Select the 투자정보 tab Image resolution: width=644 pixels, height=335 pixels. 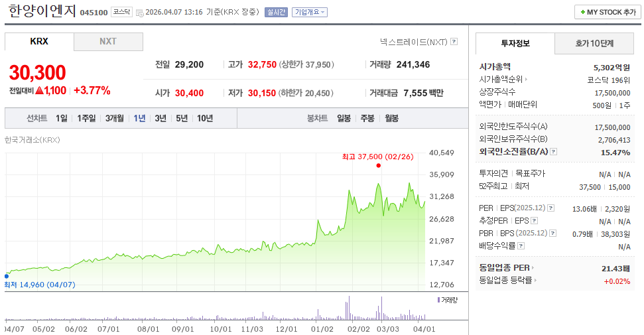[x=515, y=43]
